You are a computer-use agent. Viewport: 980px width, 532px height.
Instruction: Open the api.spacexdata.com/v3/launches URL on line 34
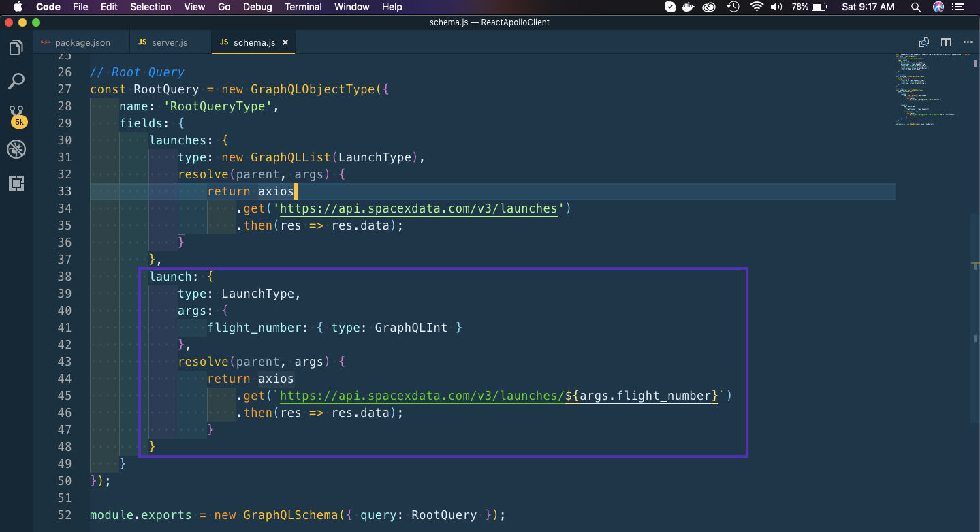point(419,208)
